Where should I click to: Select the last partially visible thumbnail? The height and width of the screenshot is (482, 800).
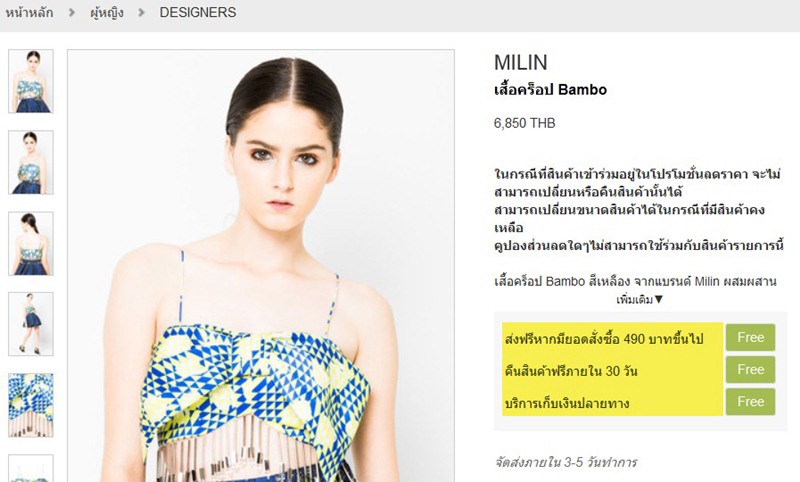tap(31, 468)
